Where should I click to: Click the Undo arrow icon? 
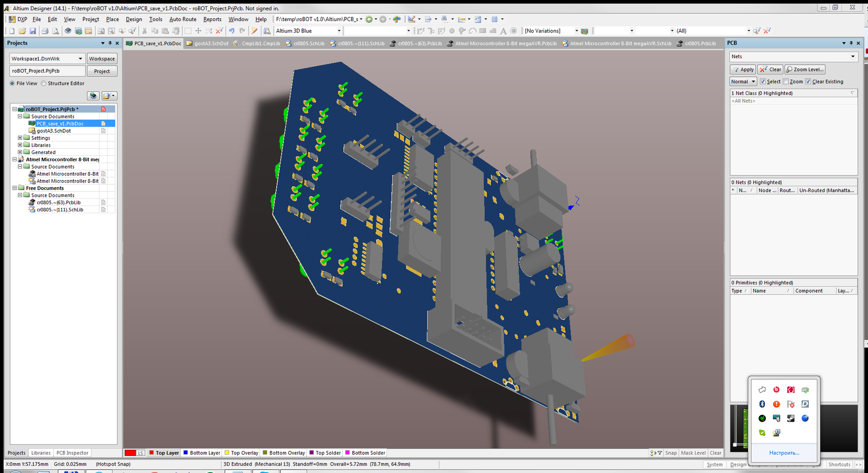[x=231, y=31]
